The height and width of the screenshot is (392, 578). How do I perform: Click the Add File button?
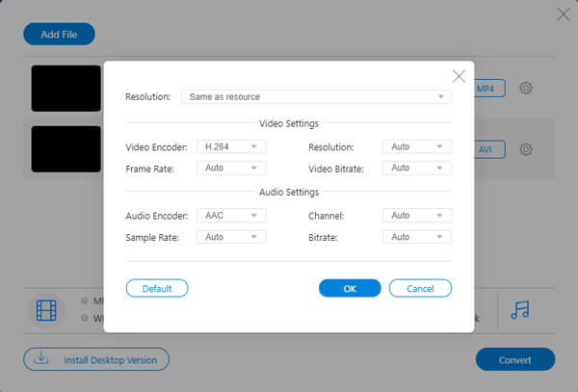tap(59, 35)
